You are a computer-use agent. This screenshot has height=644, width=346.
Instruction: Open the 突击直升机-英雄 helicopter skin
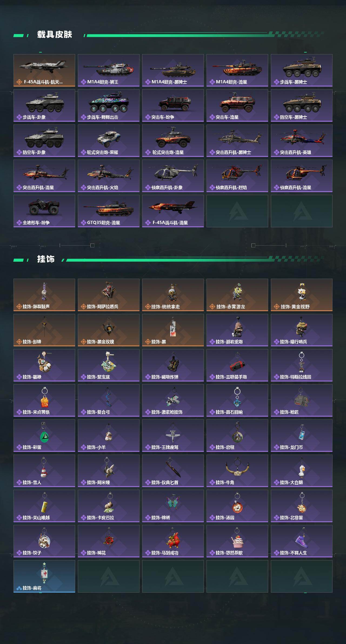click(x=302, y=141)
